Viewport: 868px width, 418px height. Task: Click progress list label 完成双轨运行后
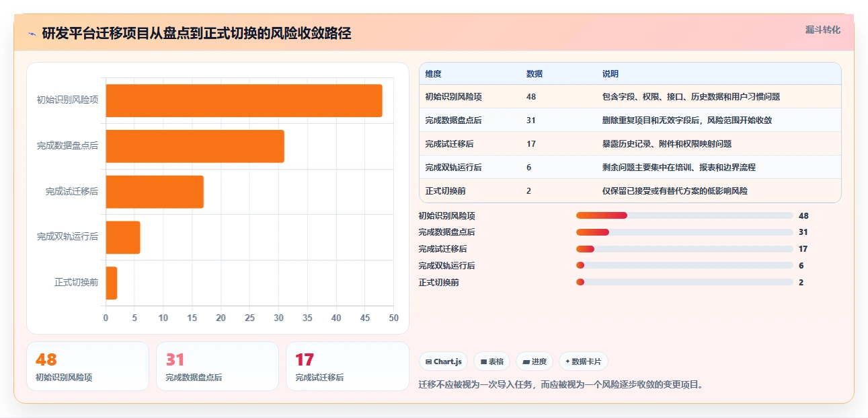coord(447,266)
